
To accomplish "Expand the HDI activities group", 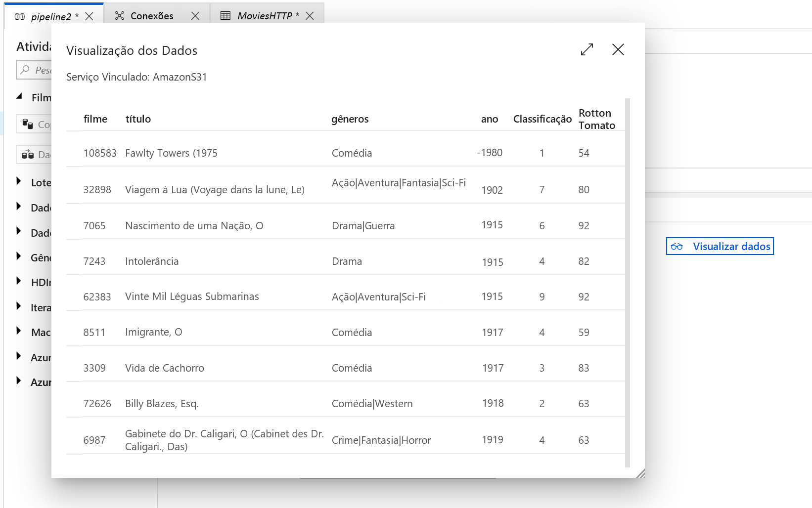I will [x=19, y=281].
